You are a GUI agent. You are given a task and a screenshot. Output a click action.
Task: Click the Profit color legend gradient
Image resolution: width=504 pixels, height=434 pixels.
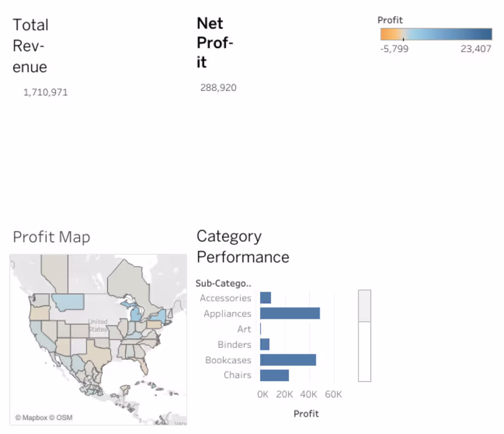pyautogui.click(x=436, y=34)
